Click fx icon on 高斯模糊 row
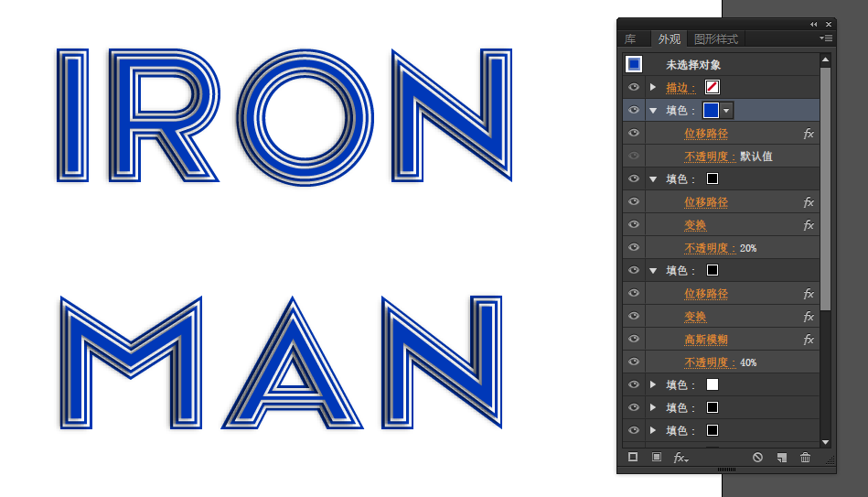 pos(809,339)
